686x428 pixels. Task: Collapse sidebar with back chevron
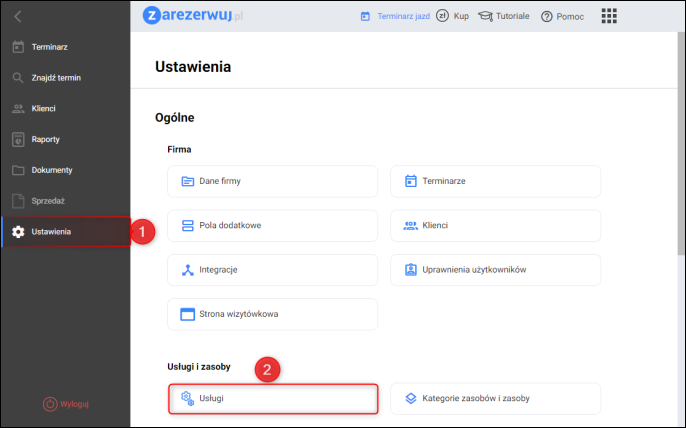18,16
